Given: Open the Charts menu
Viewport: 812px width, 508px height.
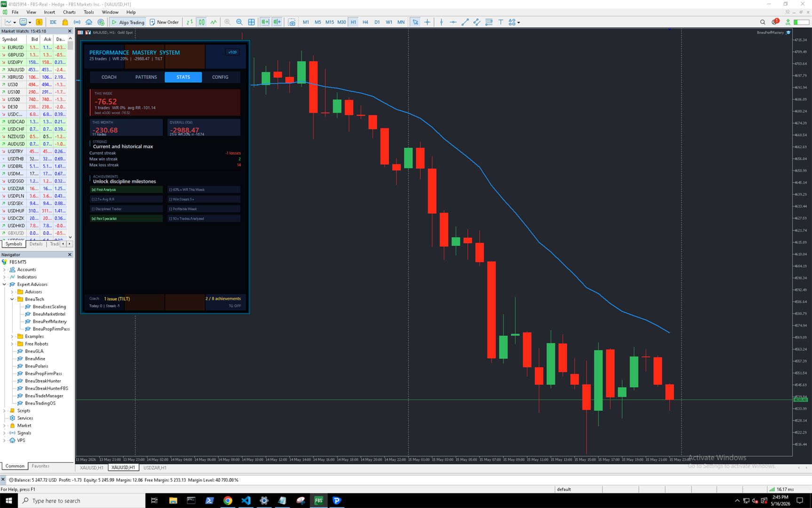Looking at the screenshot, I should click(69, 12).
